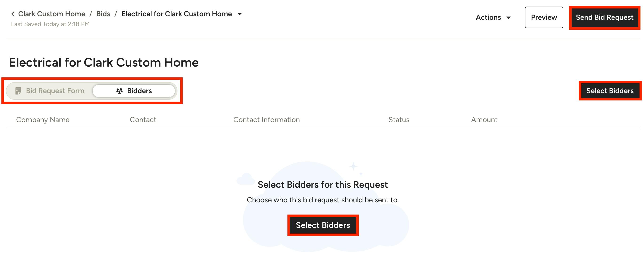This screenshot has width=644, height=271.
Task: Open the Actions dropdown menu
Action: pyautogui.click(x=492, y=17)
